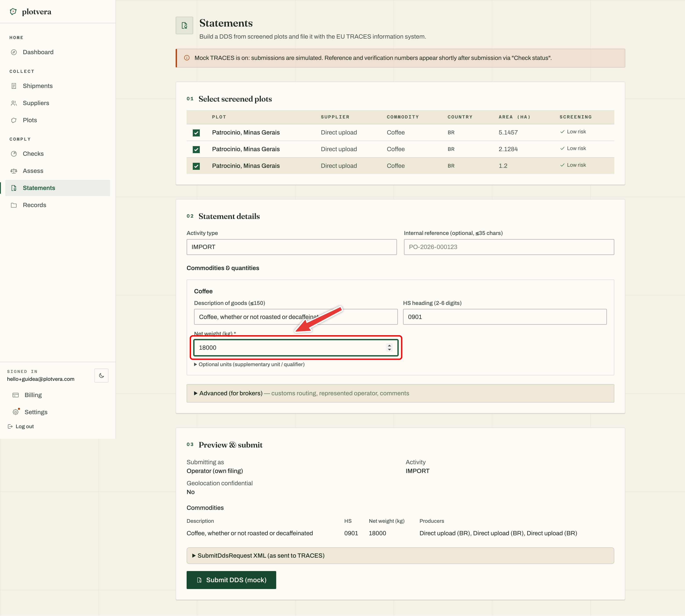The image size is (685, 616).
Task: Open the Activity type IMPORT dropdown
Action: (292, 247)
